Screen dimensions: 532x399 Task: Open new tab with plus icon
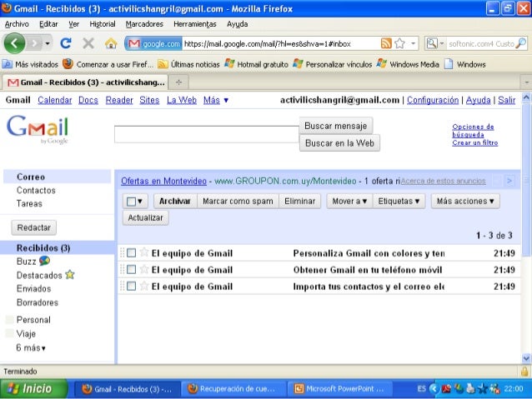click(178, 82)
